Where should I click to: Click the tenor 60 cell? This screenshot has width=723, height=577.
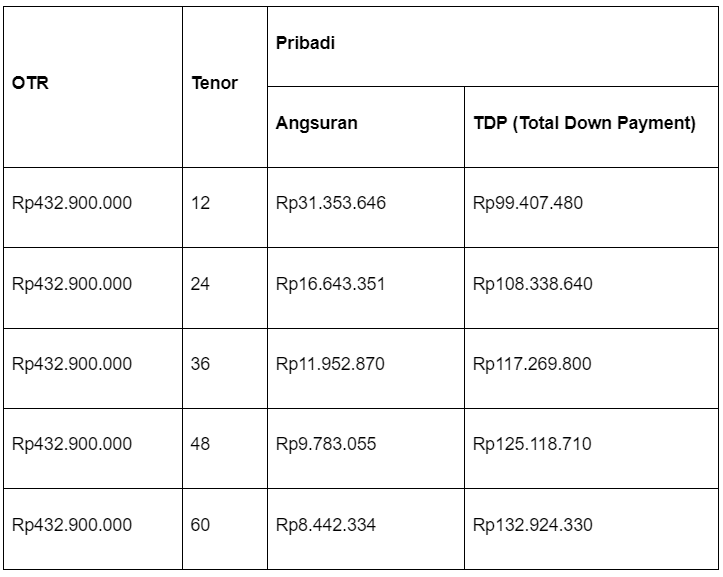coord(201,525)
